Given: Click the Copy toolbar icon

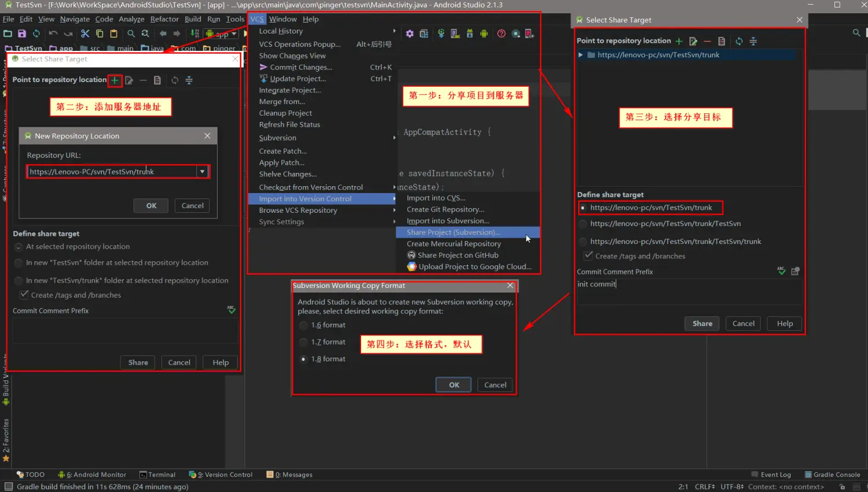Looking at the screenshot, I should [x=100, y=34].
